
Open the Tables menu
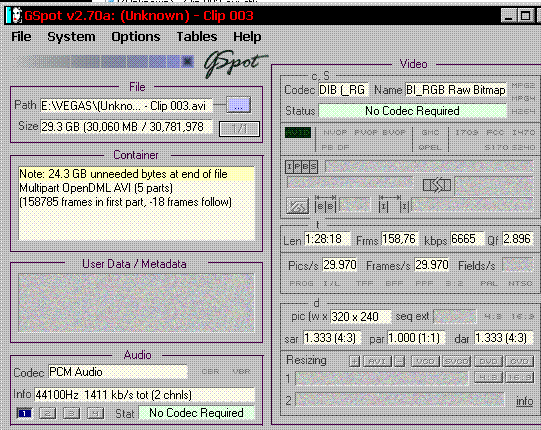(197, 37)
